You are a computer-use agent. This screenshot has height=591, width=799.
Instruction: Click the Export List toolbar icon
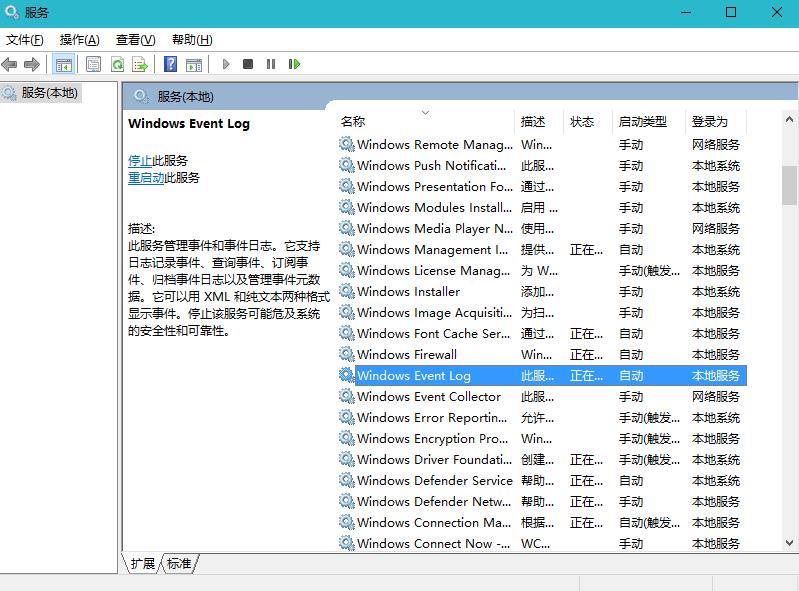pos(140,64)
